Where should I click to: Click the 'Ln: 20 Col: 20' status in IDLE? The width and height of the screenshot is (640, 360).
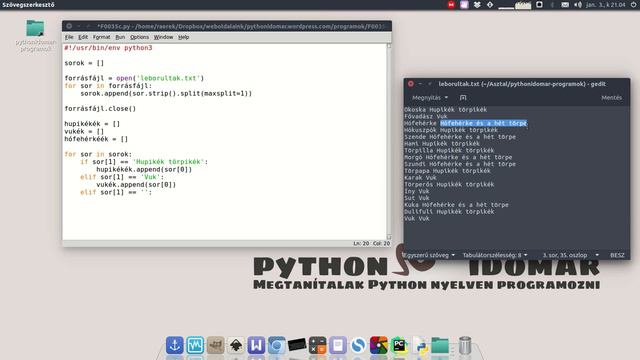coord(371,243)
